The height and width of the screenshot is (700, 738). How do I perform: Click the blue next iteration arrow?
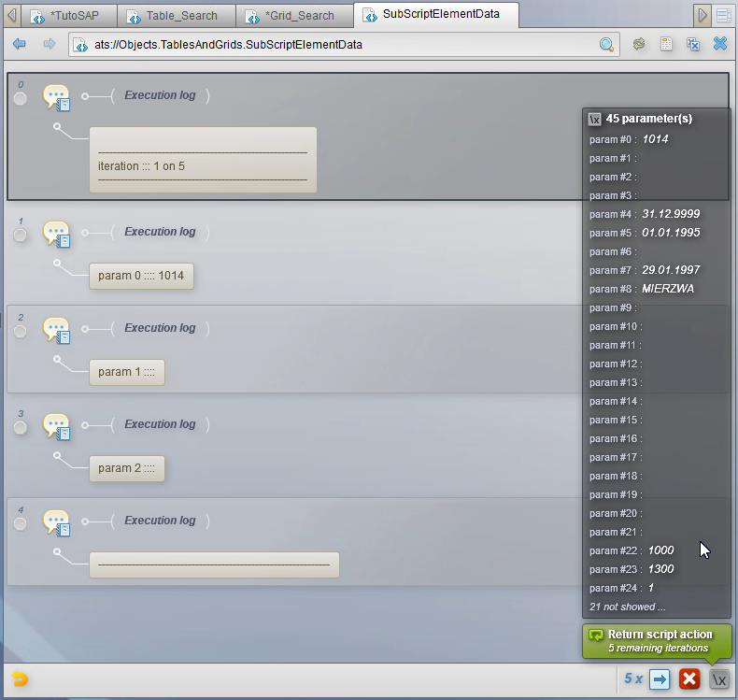tap(660, 679)
